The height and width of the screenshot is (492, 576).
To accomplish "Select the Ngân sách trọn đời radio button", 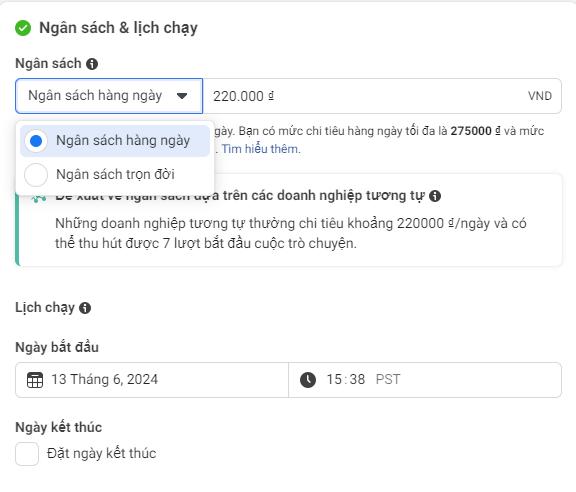I will (36, 175).
